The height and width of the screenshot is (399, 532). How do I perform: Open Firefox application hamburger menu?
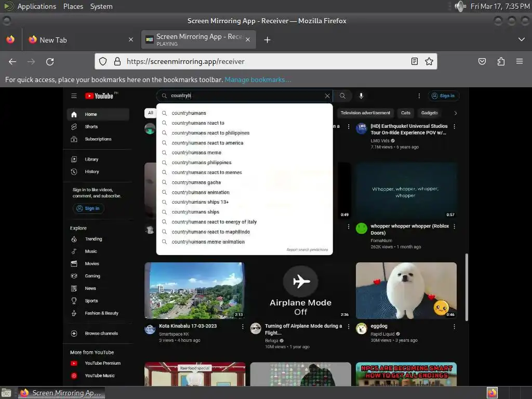(520, 61)
